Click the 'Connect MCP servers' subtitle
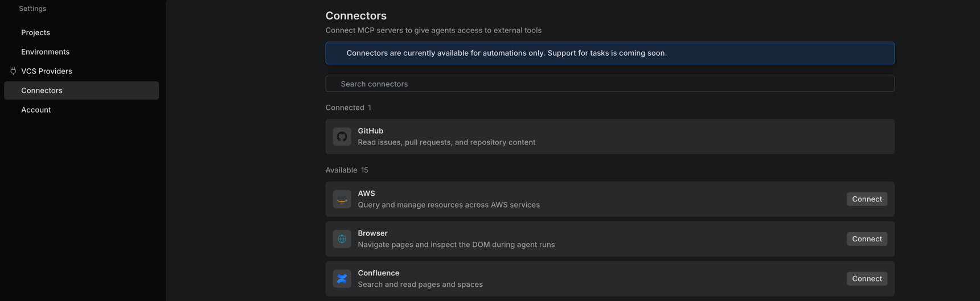 coord(433,30)
